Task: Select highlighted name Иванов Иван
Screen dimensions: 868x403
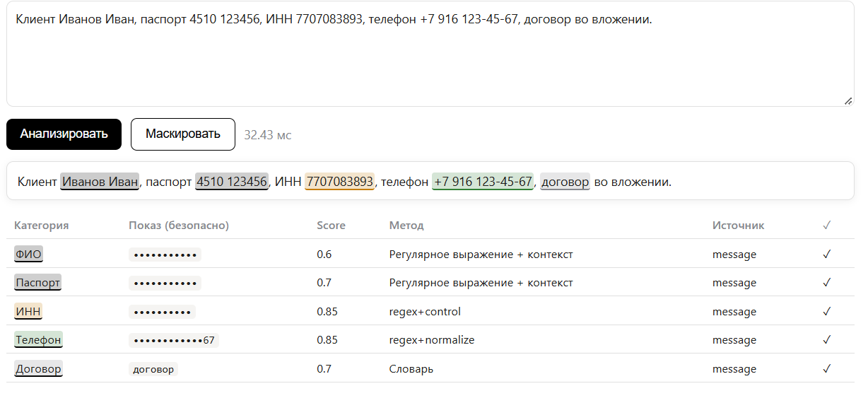Action: click(100, 182)
